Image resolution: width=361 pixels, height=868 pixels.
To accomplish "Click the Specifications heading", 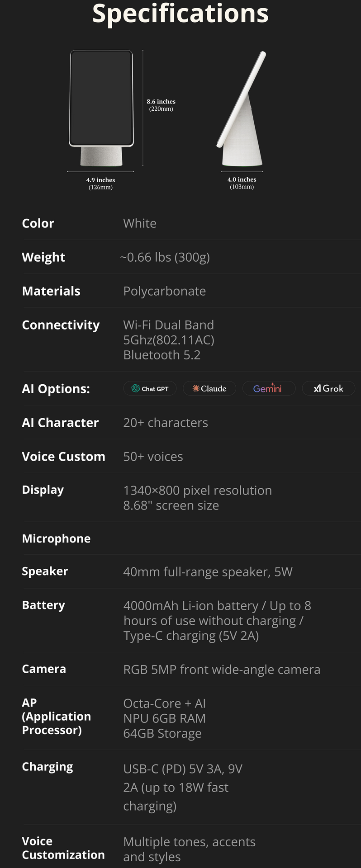I will (x=180, y=13).
